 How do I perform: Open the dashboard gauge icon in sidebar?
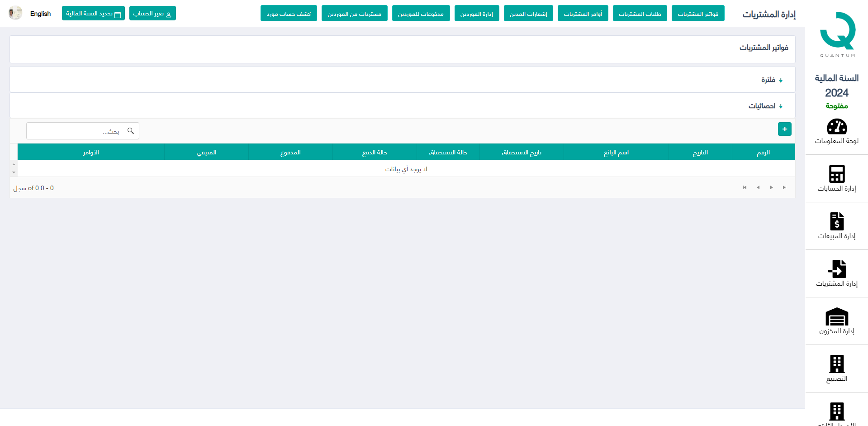click(836, 127)
